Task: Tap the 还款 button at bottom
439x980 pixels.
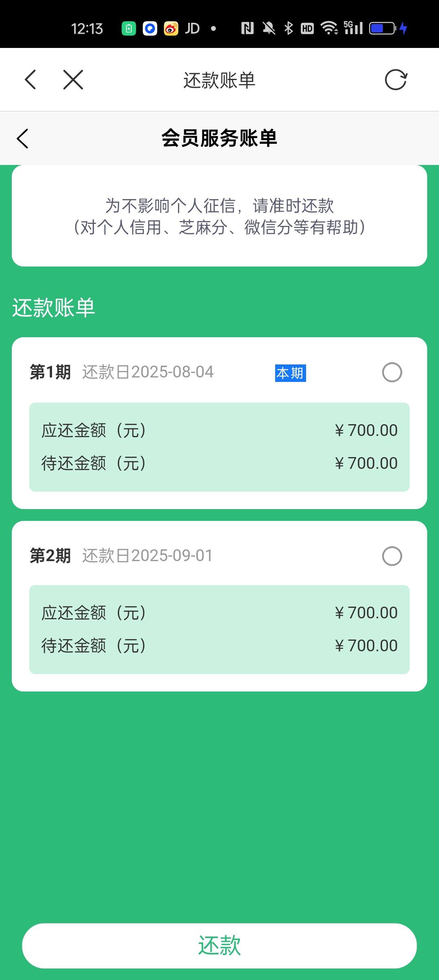Action: 219,945
